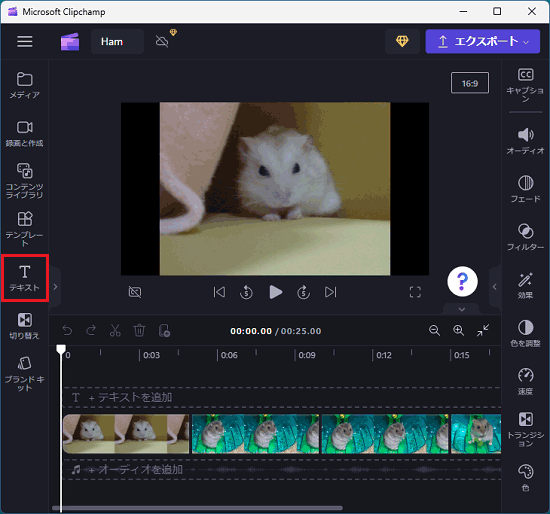This screenshot has height=514, width=550.
Task: Click the purple help question mark button
Action: point(462,281)
